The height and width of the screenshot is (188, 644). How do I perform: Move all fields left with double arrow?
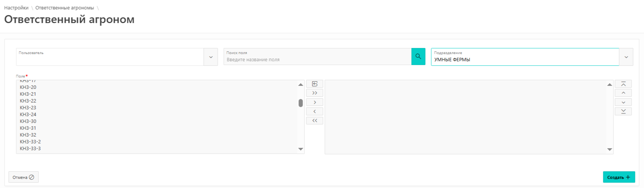315,121
